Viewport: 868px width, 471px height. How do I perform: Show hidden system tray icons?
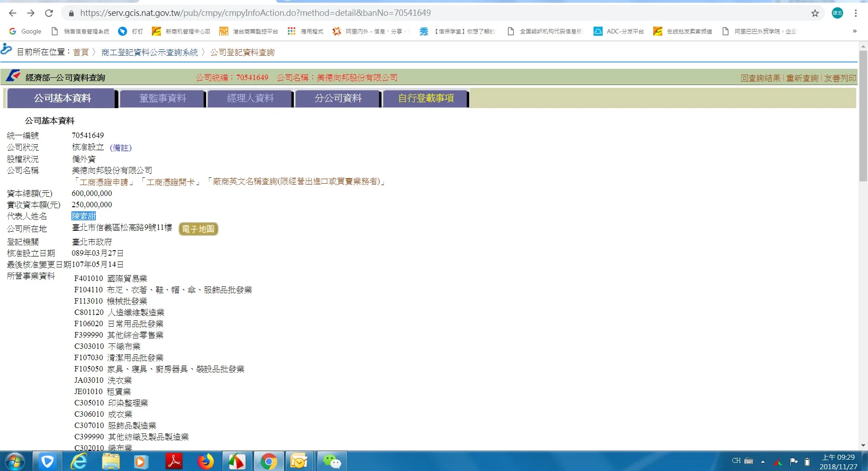coord(763,461)
